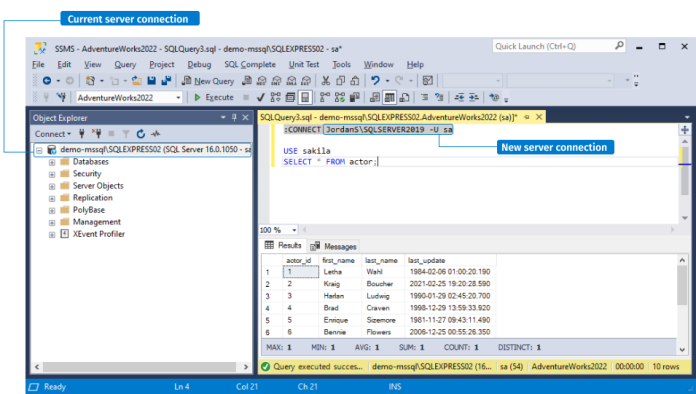Click the Paste clipboard icon
Viewport: 696px width, 394px height.
click(355, 81)
